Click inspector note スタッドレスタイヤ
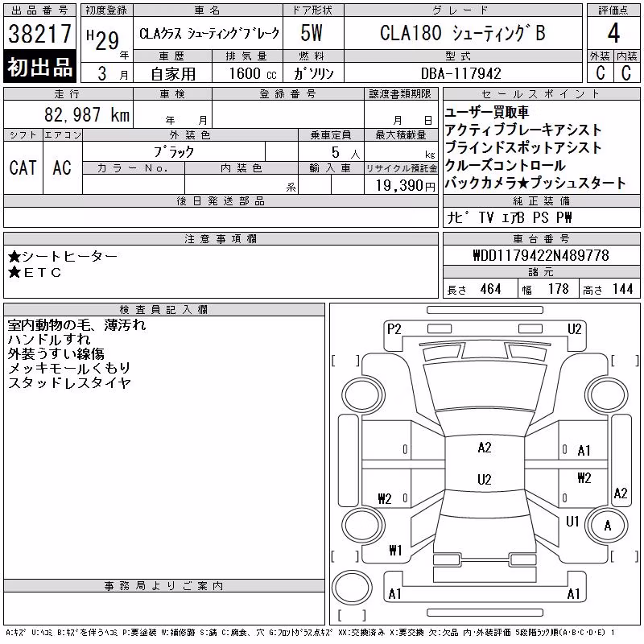 point(69,382)
